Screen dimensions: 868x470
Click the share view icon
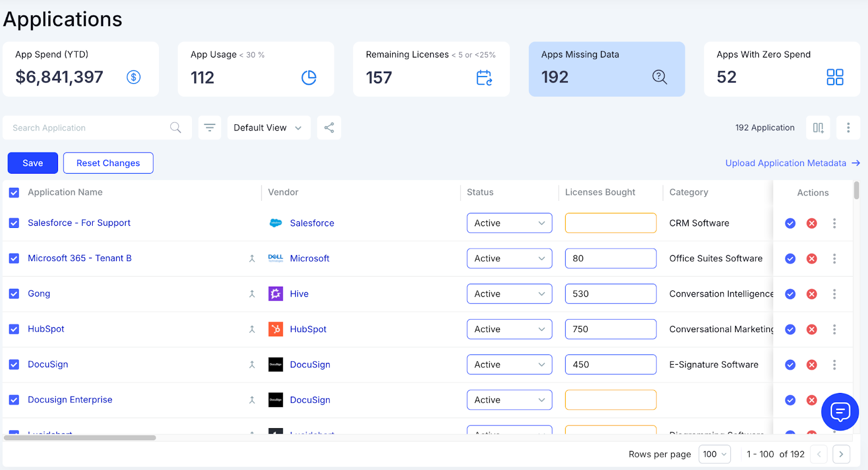point(329,128)
